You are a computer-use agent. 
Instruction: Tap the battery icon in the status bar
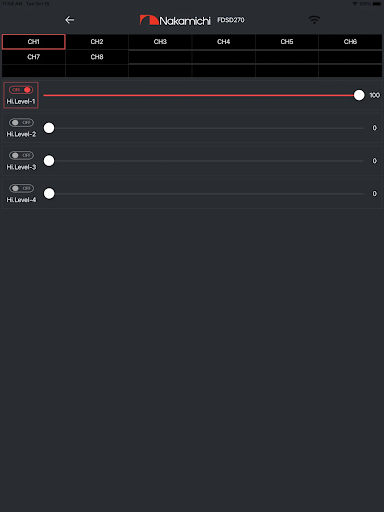[x=377, y=4]
